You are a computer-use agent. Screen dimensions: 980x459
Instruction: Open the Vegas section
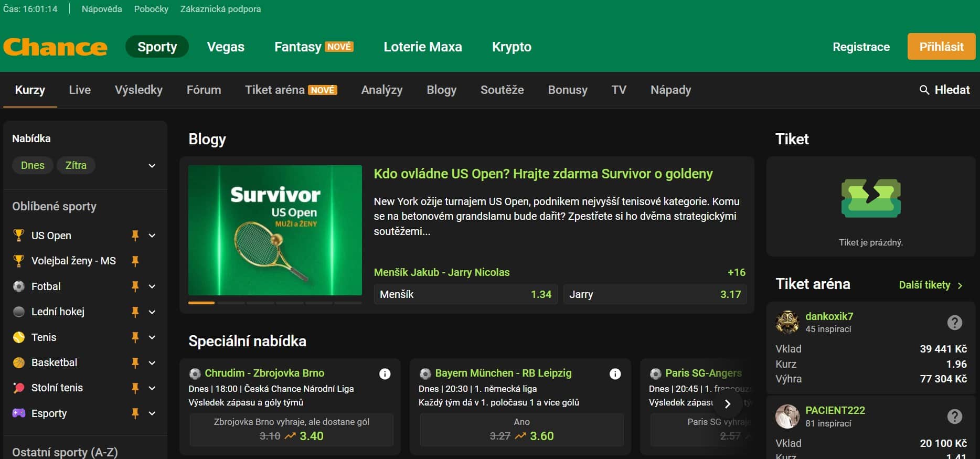click(226, 47)
